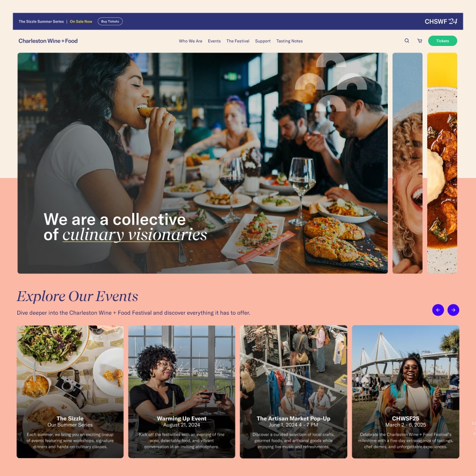Screen dimensions: 476x476
Task: Open The Sizzle event card
Action: tap(70, 392)
